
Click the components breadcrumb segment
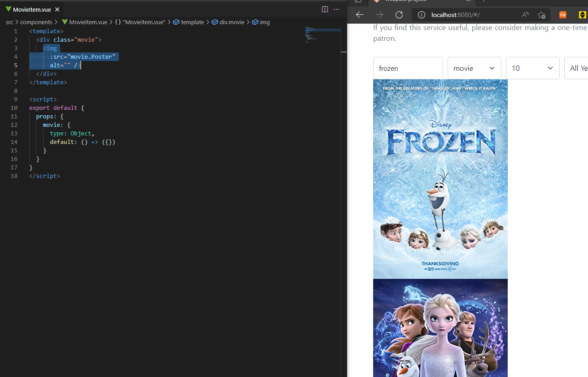point(36,22)
